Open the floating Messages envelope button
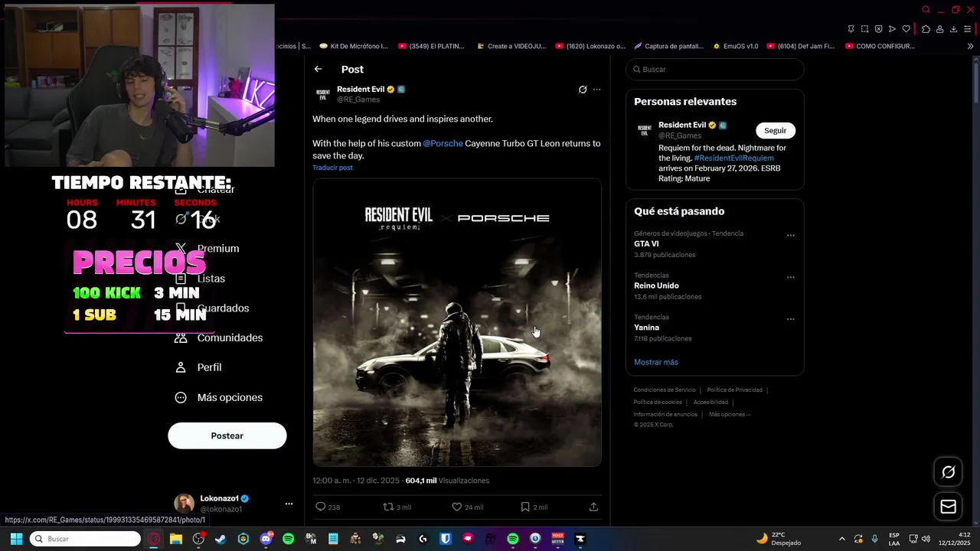 (948, 507)
